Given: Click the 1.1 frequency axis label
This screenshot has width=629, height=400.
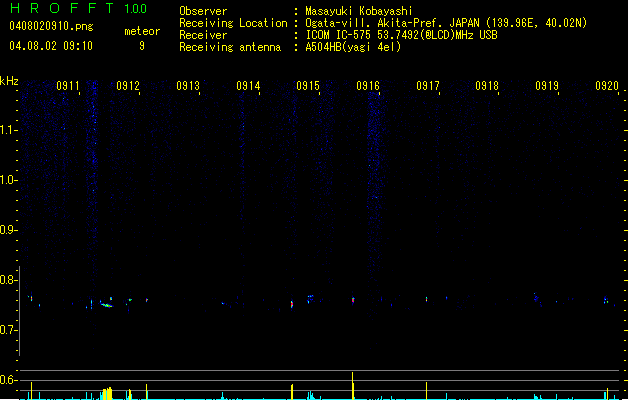Looking at the screenshot, I should click(x=8, y=130).
